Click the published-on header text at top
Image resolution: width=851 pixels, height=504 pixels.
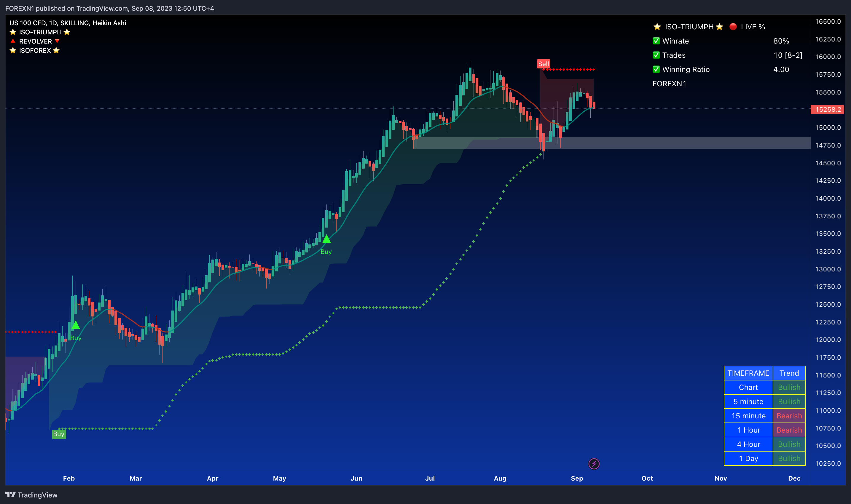click(110, 8)
